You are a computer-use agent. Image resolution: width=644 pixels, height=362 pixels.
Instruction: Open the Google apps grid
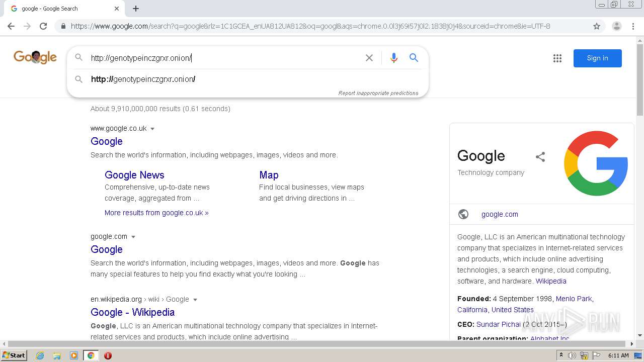tap(557, 58)
